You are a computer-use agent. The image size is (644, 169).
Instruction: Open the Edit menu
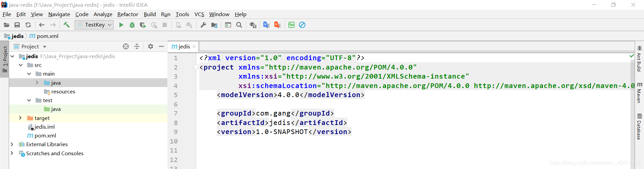(x=21, y=14)
